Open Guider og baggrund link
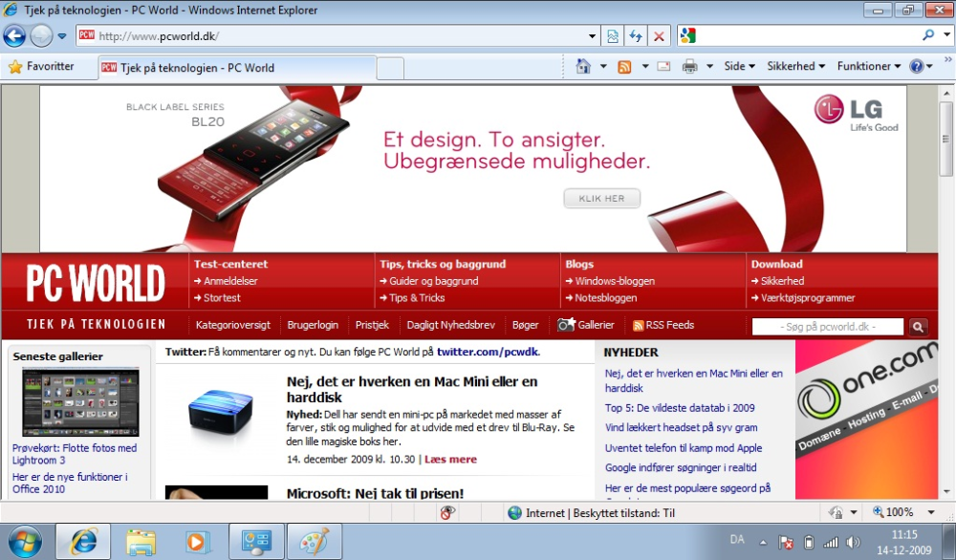 433,281
